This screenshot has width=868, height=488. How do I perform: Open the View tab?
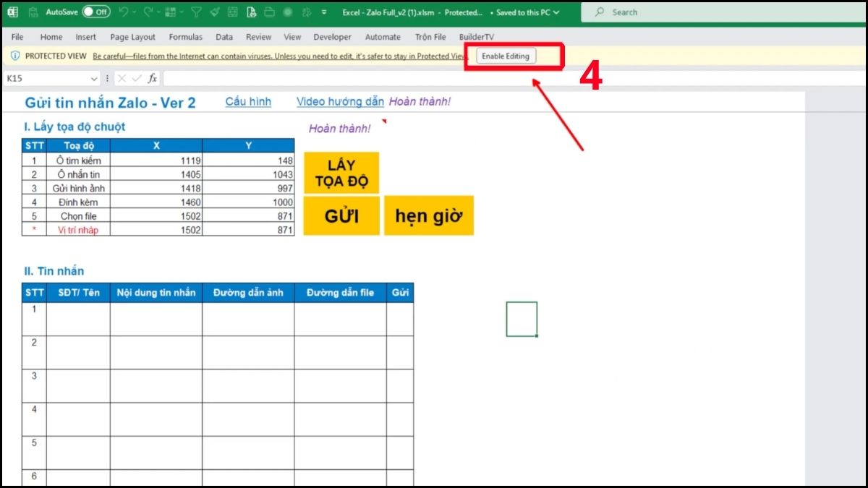292,37
